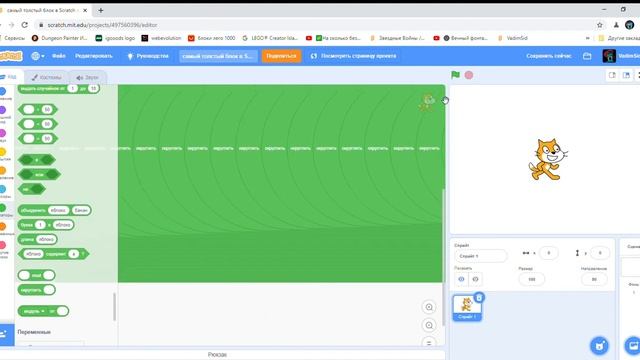
Task: Click the orange Поделиться button
Action: (281, 56)
